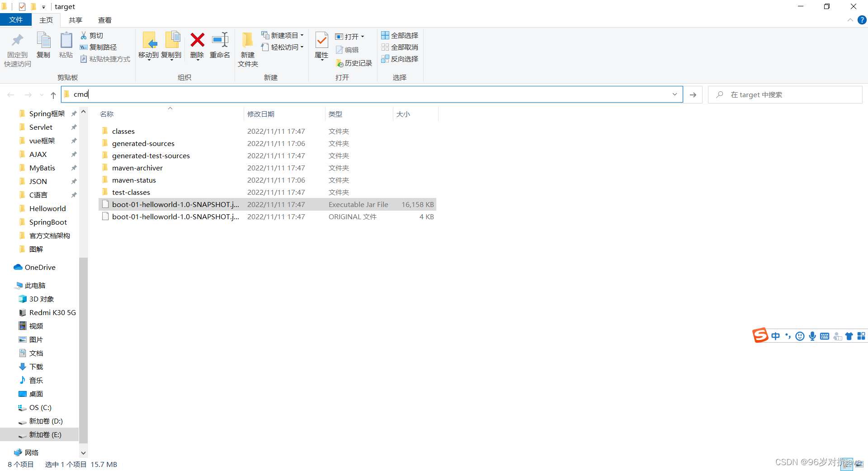Viewport: 868px width, 471px height.
Task: Open Move to (移动到) command
Action: (x=148, y=45)
